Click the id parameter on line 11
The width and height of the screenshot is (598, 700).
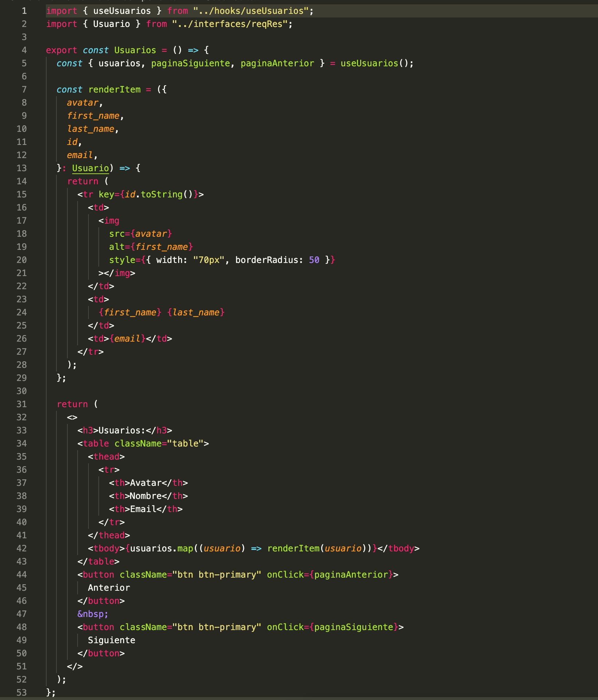click(x=72, y=142)
